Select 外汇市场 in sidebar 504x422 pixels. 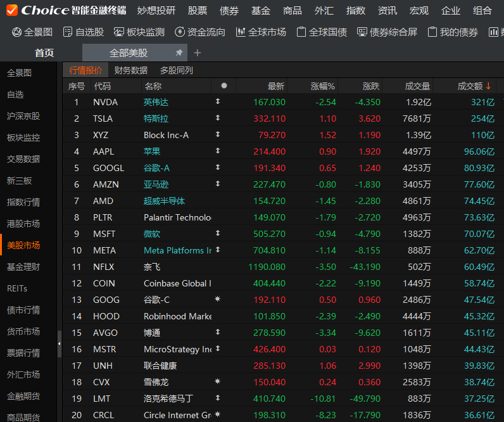(x=23, y=374)
